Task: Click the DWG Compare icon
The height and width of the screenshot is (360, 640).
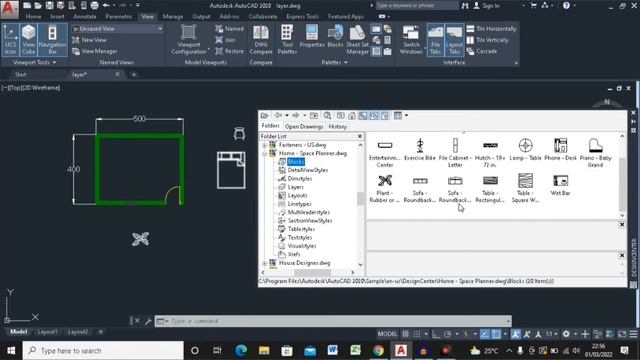Action: (x=261, y=40)
